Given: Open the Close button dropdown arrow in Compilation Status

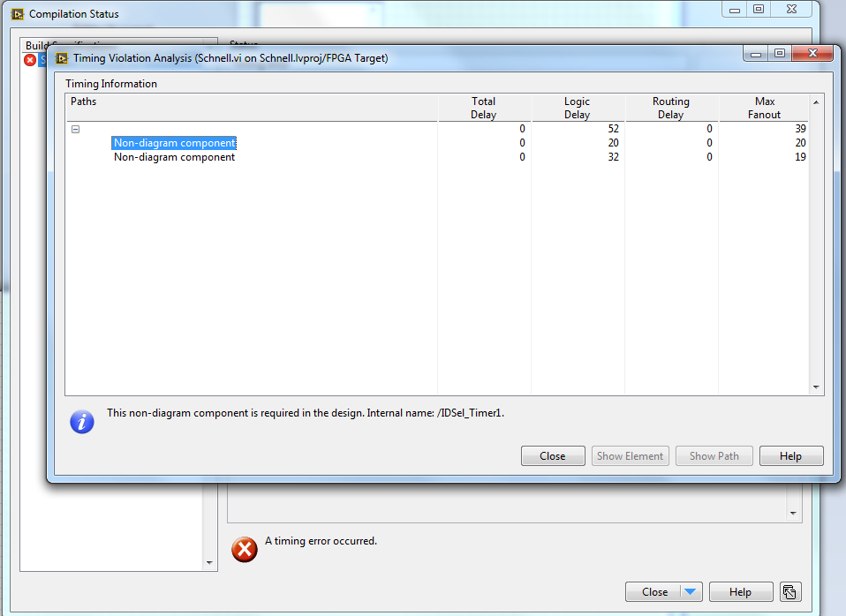Looking at the screenshot, I should (690, 591).
